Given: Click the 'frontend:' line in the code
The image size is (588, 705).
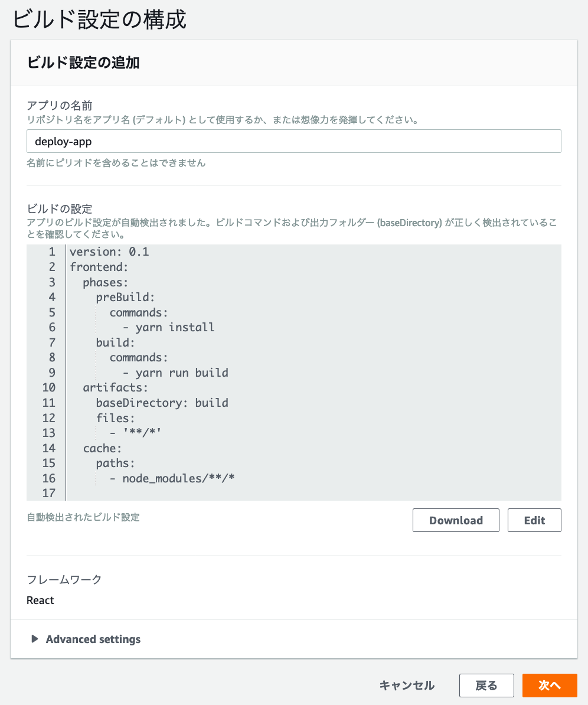Looking at the screenshot, I should coord(99,267).
